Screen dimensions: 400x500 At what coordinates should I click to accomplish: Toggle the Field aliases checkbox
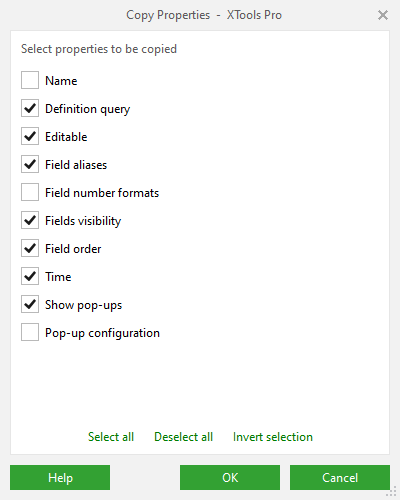pyautogui.click(x=30, y=164)
